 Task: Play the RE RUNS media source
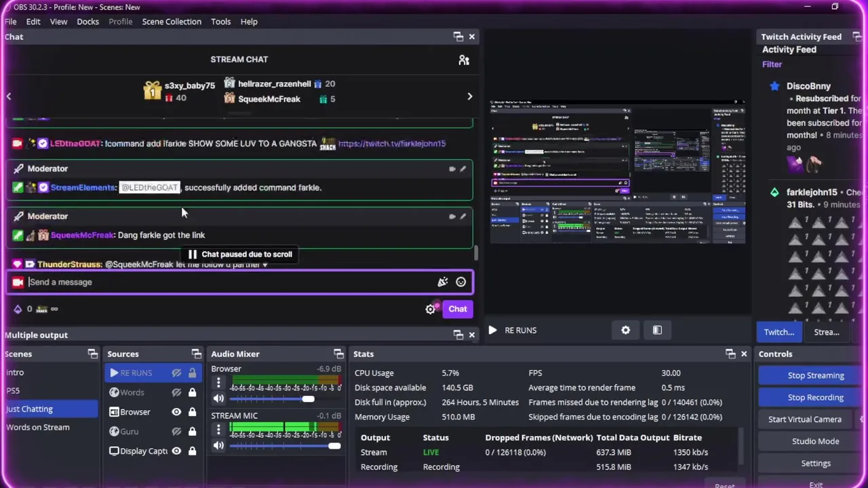(x=492, y=330)
